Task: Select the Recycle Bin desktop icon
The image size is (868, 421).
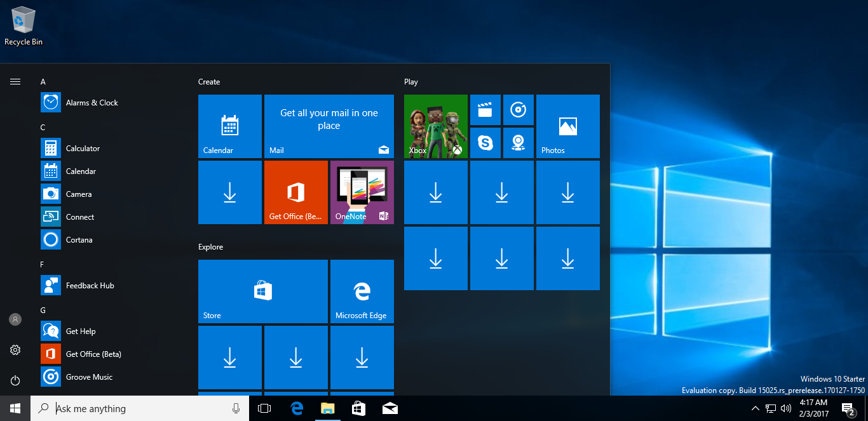Action: [24, 26]
